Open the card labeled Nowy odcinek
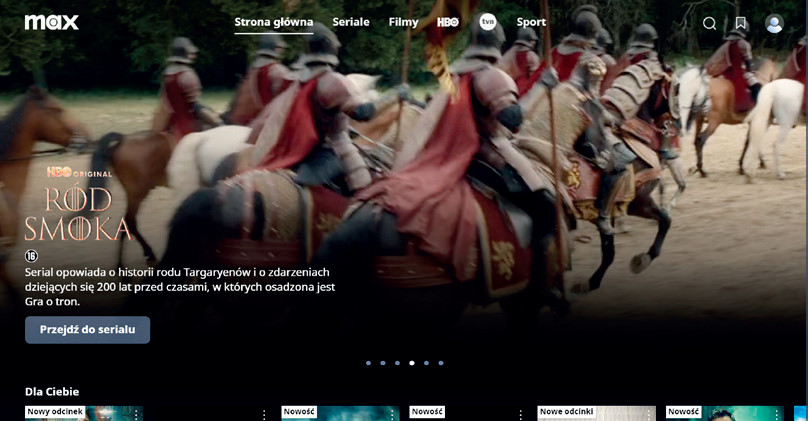 [83, 413]
